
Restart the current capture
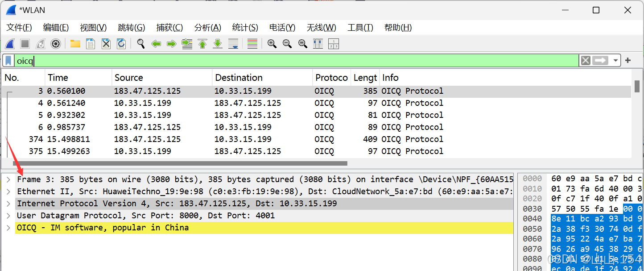tap(40, 44)
